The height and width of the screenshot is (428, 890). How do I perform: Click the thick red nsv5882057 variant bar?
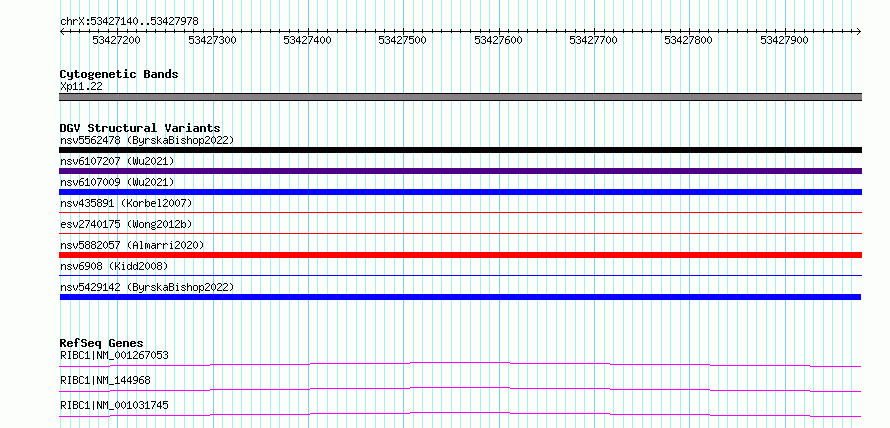[460, 255]
